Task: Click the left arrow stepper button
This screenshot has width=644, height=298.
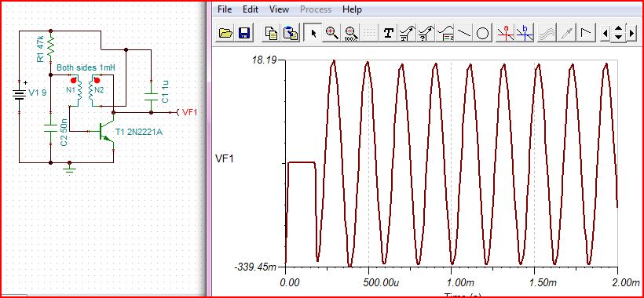Action: (605, 33)
